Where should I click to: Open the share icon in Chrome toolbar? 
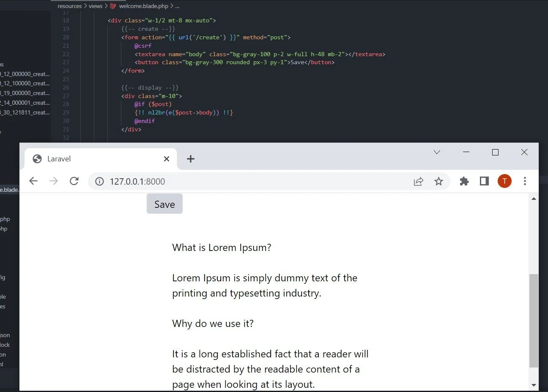tap(418, 181)
